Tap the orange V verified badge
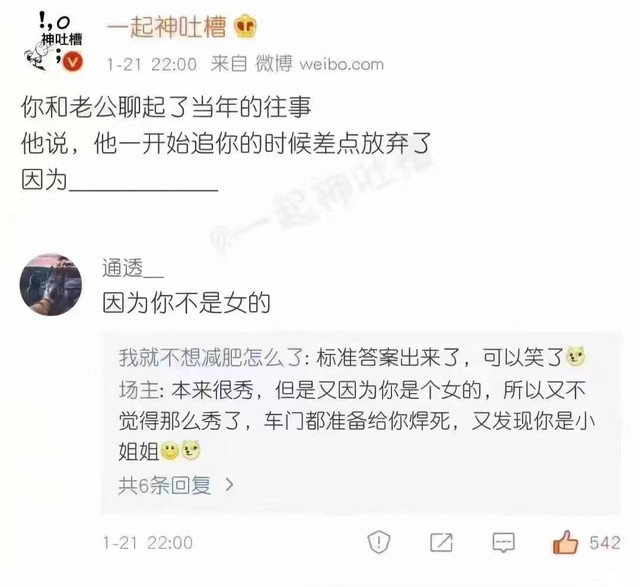Screen dimensions: 640x587 click(73, 62)
